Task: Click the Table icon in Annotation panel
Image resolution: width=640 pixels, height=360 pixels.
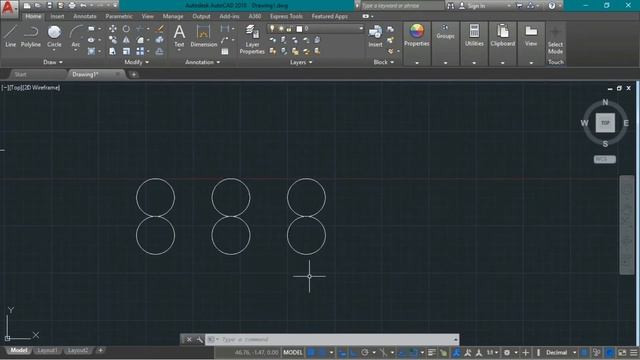Action: 224,51
